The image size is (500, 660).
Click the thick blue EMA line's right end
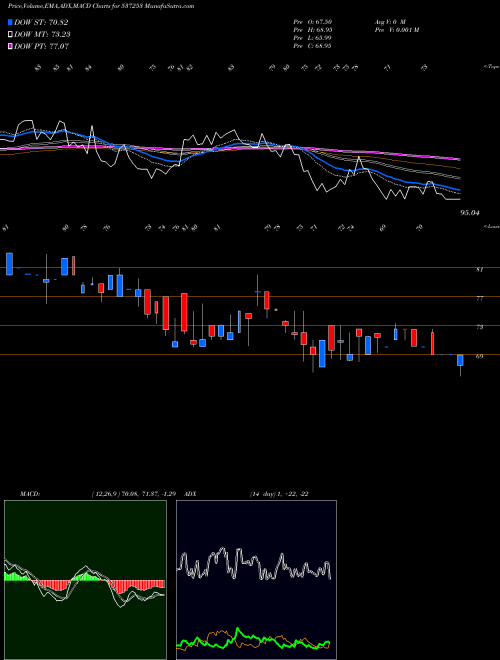[459, 189]
